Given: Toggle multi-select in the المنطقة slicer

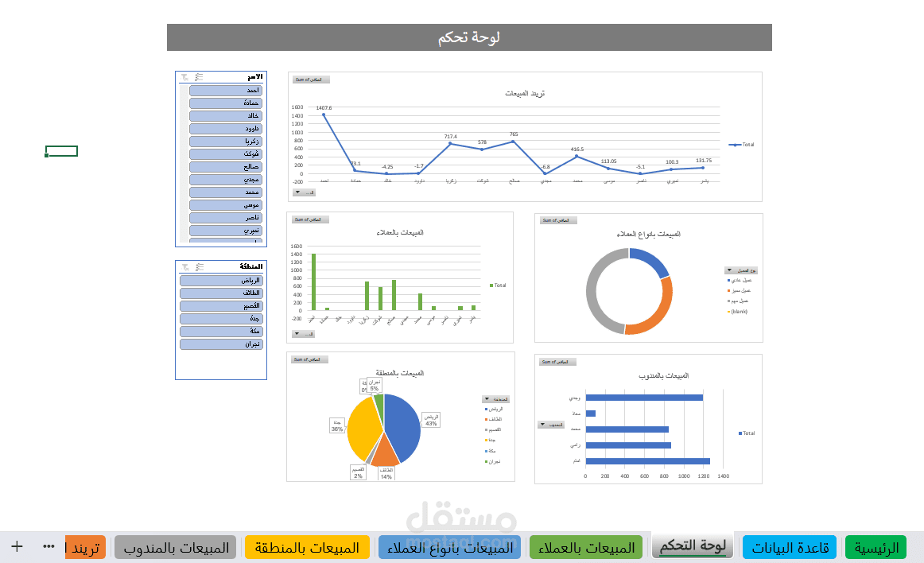Looking at the screenshot, I should pyautogui.click(x=200, y=267).
